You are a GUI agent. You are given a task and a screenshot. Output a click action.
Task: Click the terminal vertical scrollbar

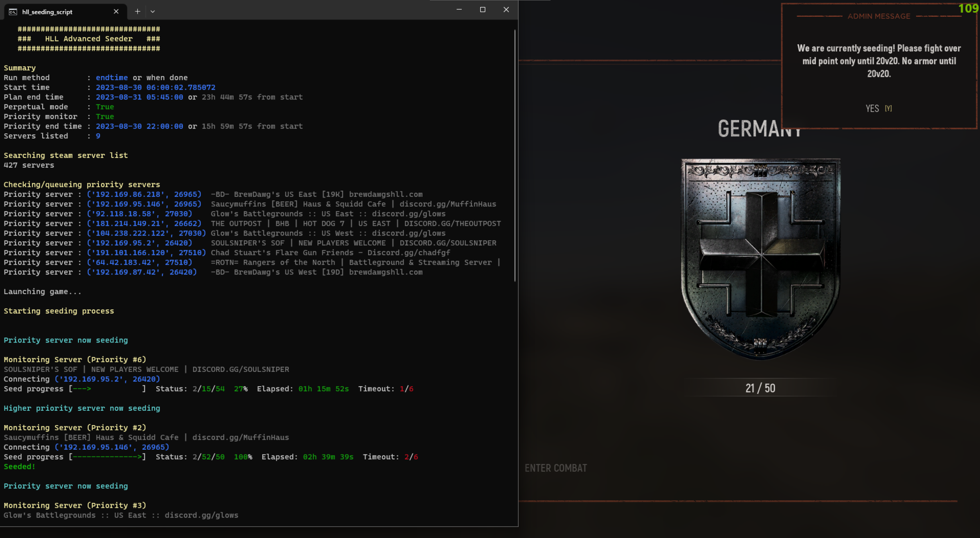click(x=515, y=155)
